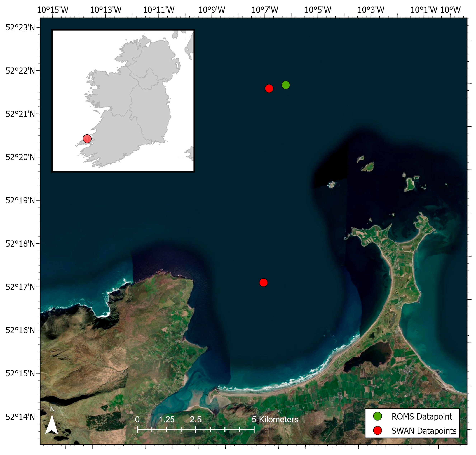Image resolution: width=476 pixels, height=455 pixels.
Task: Click the green circle in the legend
Action: coord(377,416)
